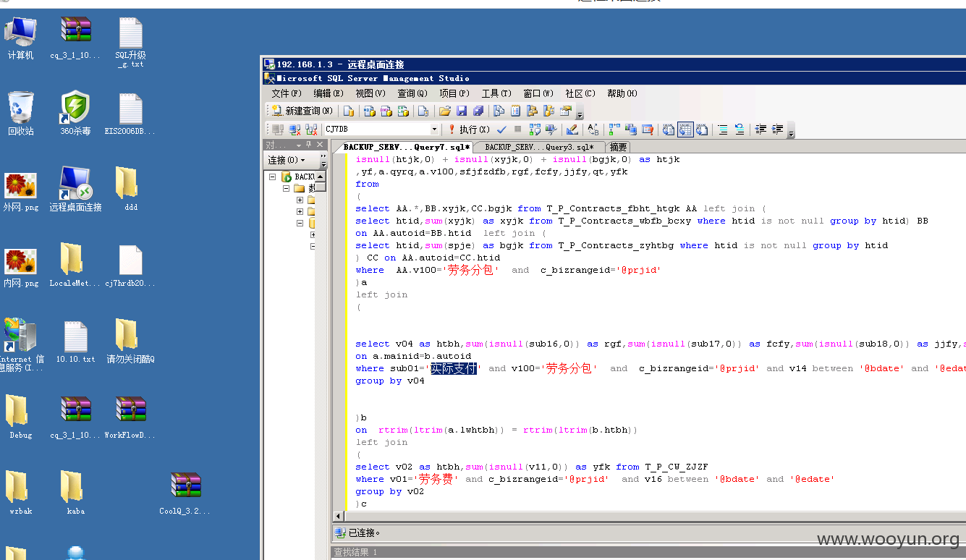
Task: Toggle Include Actual Execution Plan
Action: [614, 130]
